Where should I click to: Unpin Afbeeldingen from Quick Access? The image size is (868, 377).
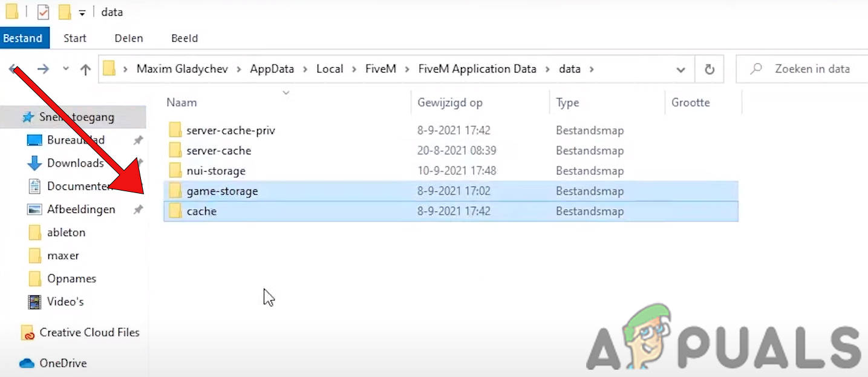[x=138, y=209]
